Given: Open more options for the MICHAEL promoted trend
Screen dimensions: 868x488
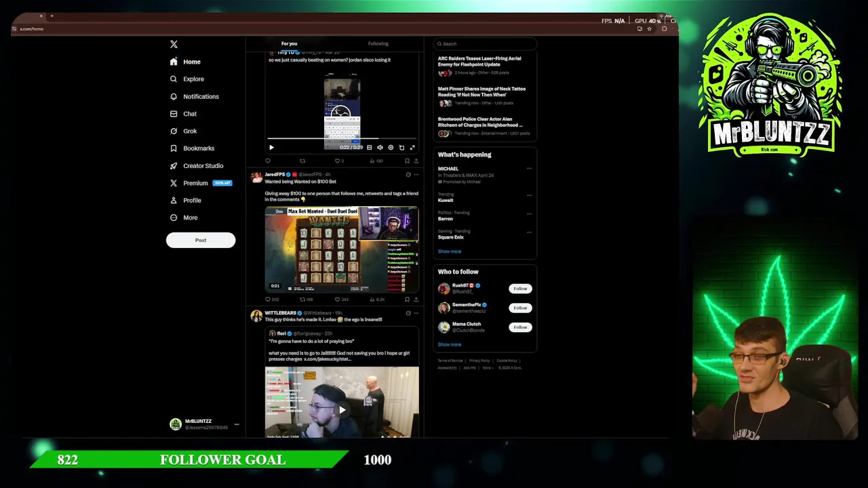Looking at the screenshot, I should click(x=529, y=169).
